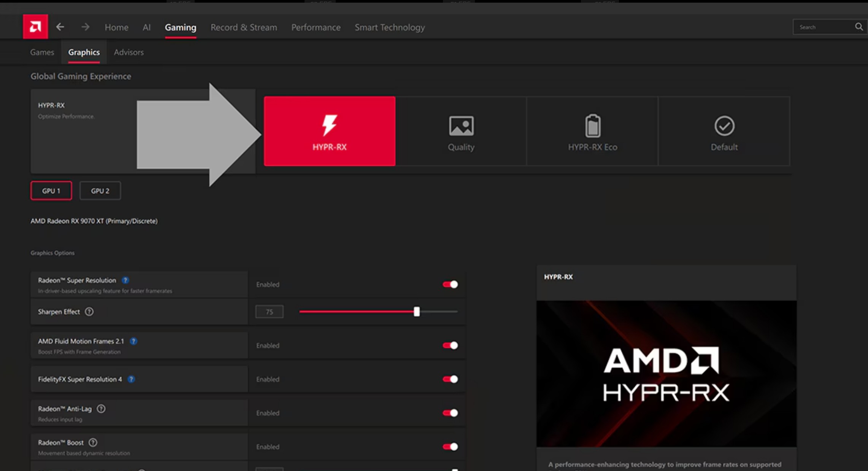Disable Radeon Super Resolution toggle
The height and width of the screenshot is (471, 868).
[x=450, y=284]
